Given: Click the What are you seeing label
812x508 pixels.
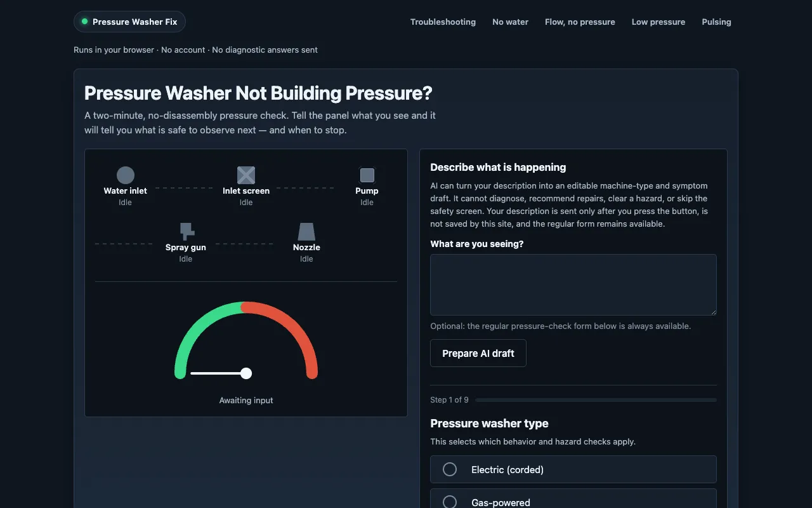Looking at the screenshot, I should tap(477, 244).
